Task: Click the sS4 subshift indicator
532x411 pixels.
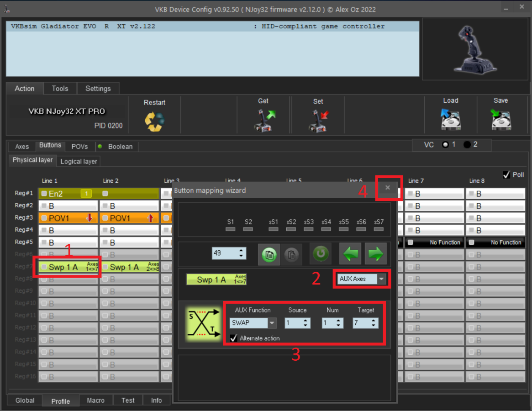Action: (x=326, y=229)
